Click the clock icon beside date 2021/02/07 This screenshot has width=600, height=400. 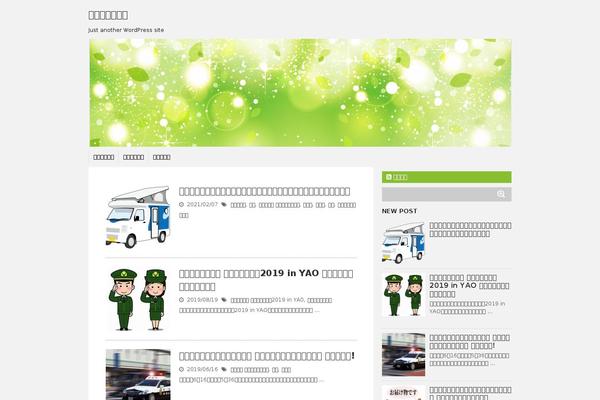click(181, 205)
